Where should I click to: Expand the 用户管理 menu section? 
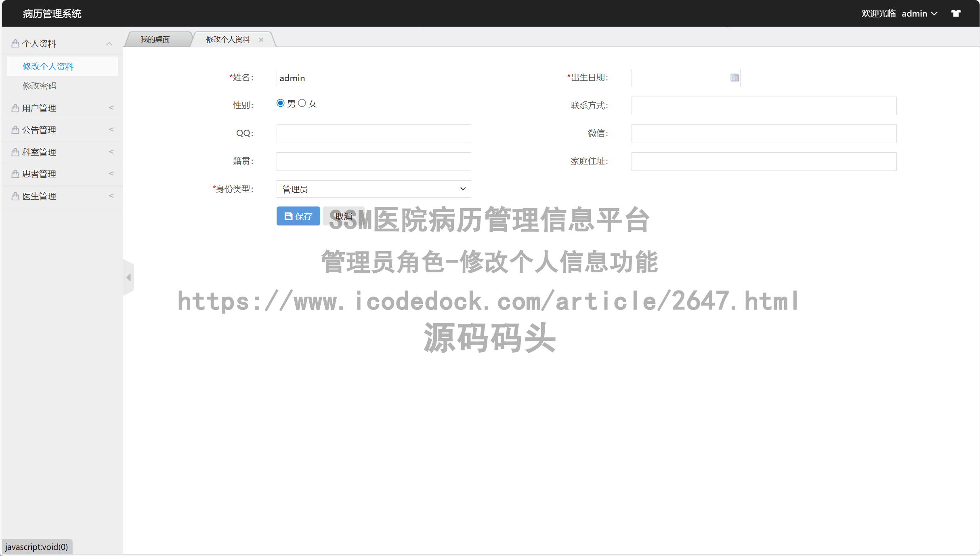tap(111, 107)
